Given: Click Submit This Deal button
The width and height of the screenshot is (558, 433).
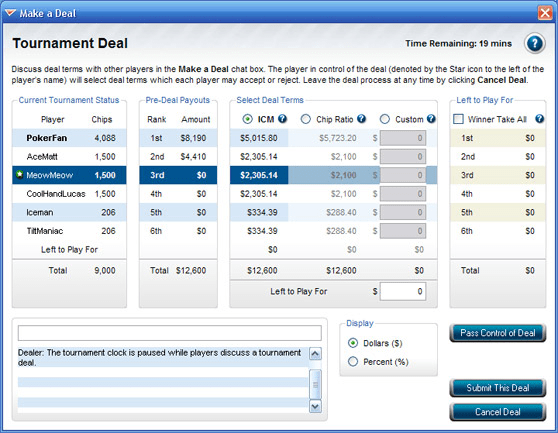Looking at the screenshot, I should (498, 388).
